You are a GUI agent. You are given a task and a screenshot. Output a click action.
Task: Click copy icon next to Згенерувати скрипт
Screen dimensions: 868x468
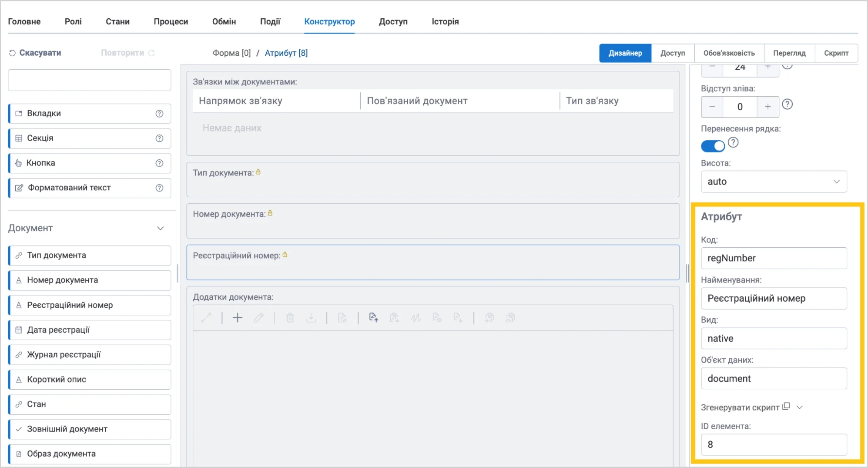[x=786, y=406]
